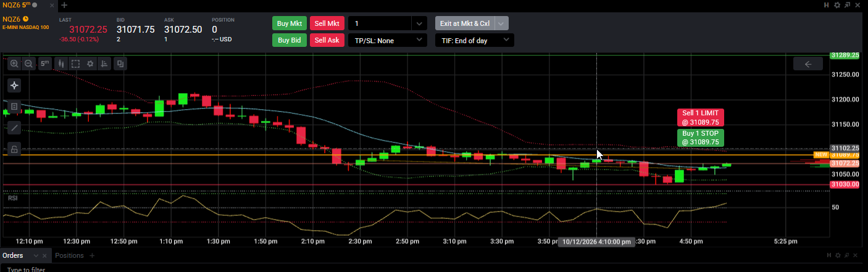
Task: Open the Orders tab dropdown chevron
Action: pyautogui.click(x=36, y=255)
